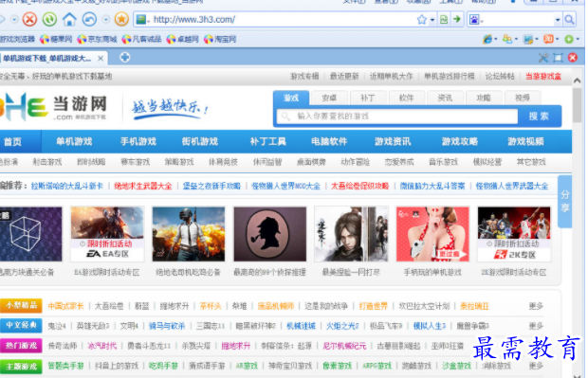Screen dimensions: 588x378
Task: Click the fullscreen square icon on tab bar
Action: coord(558,58)
